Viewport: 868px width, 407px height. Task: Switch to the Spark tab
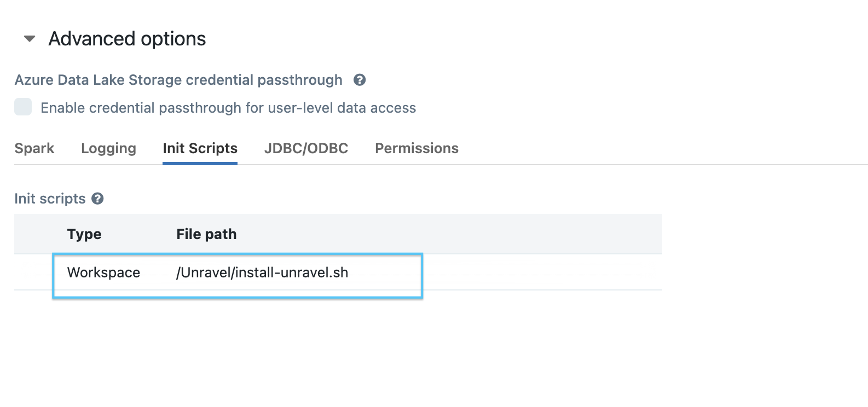(x=34, y=148)
